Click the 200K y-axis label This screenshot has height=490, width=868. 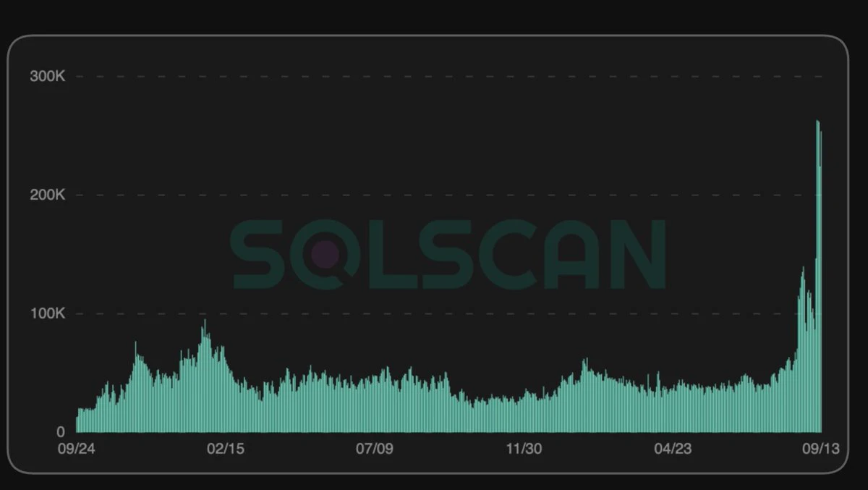[x=48, y=195]
